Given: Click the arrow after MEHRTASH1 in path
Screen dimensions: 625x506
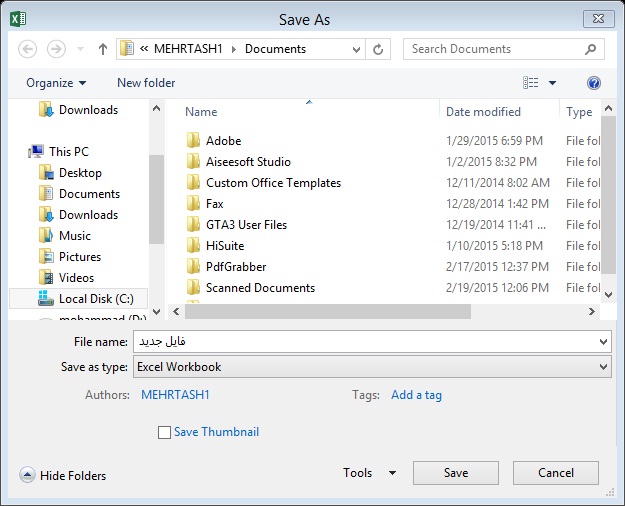Looking at the screenshot, I should click(234, 49).
